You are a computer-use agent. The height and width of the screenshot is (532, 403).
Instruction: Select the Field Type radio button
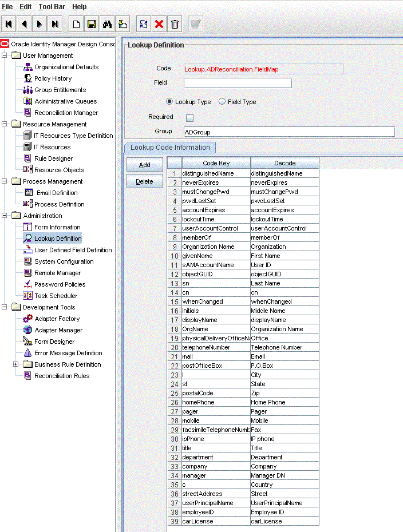click(222, 101)
